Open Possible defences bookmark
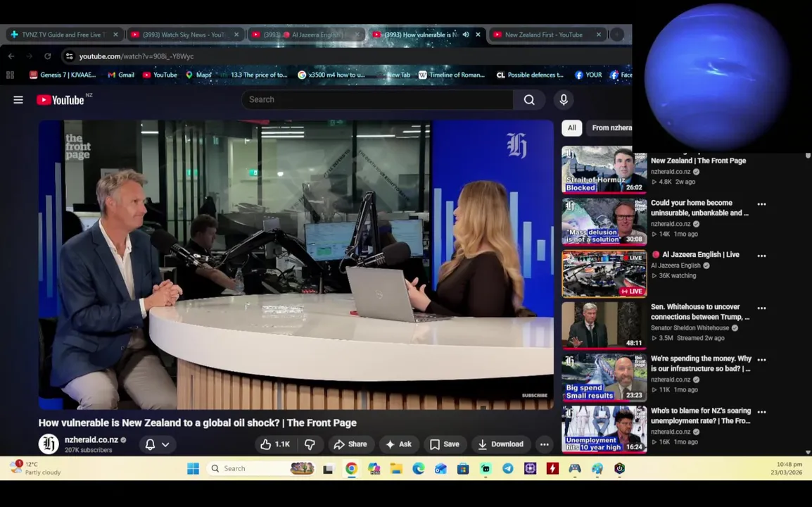 coord(531,75)
